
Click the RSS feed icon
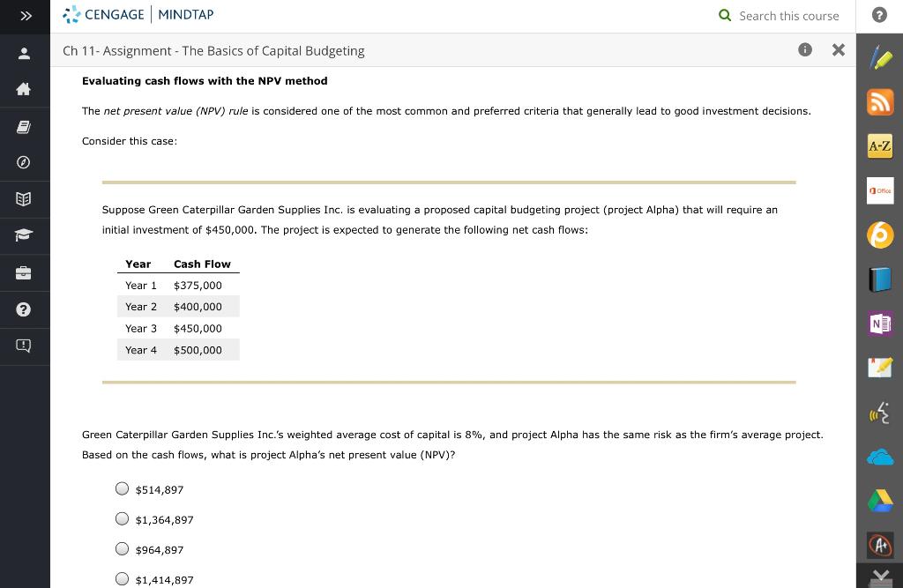point(880,101)
